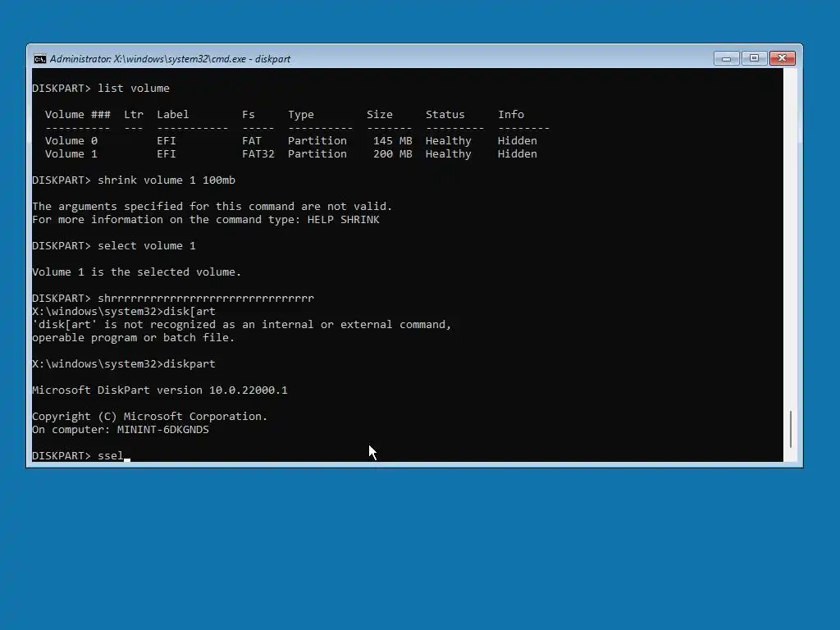This screenshot has width=840, height=630.
Task: Click 'The arguments specified for this command' line
Action: tap(212, 206)
